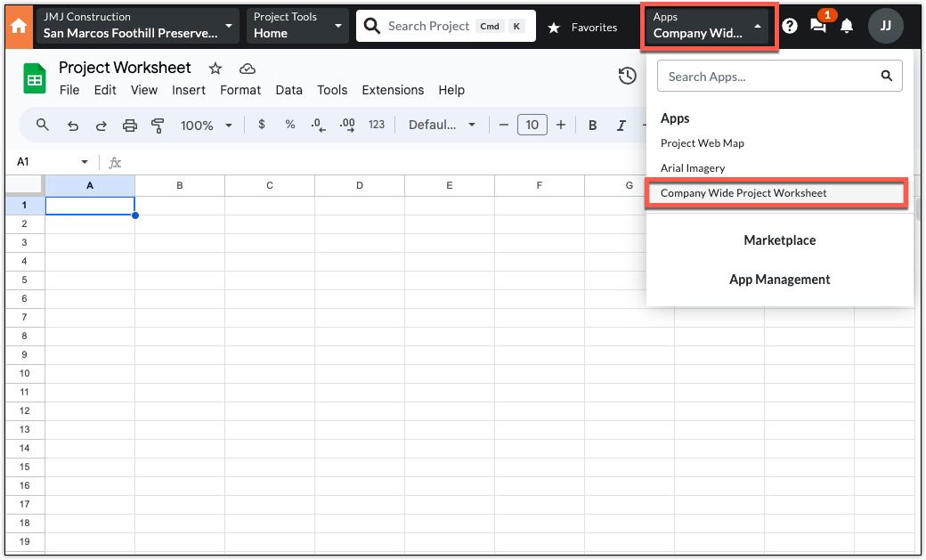
Task: Open the notifications bell
Action: (847, 26)
